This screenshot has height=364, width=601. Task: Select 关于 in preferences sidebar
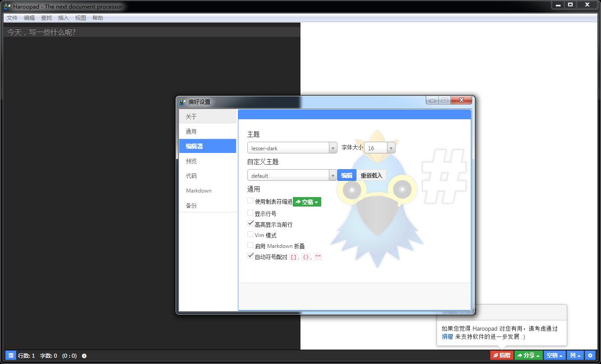(208, 117)
